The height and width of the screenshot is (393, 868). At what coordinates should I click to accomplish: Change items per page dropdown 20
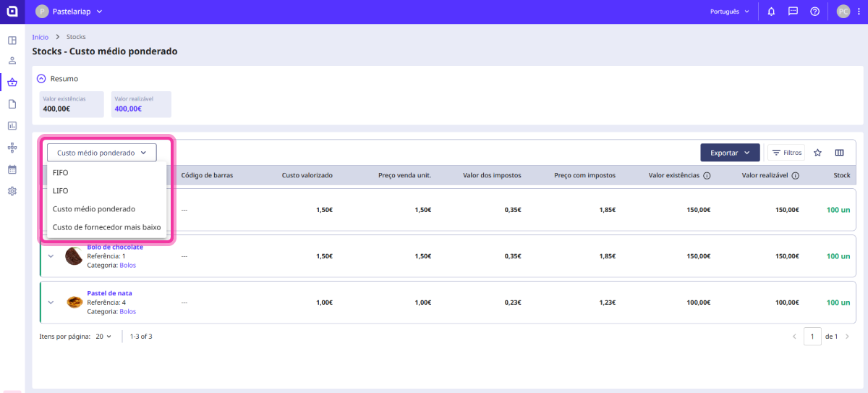pos(104,337)
